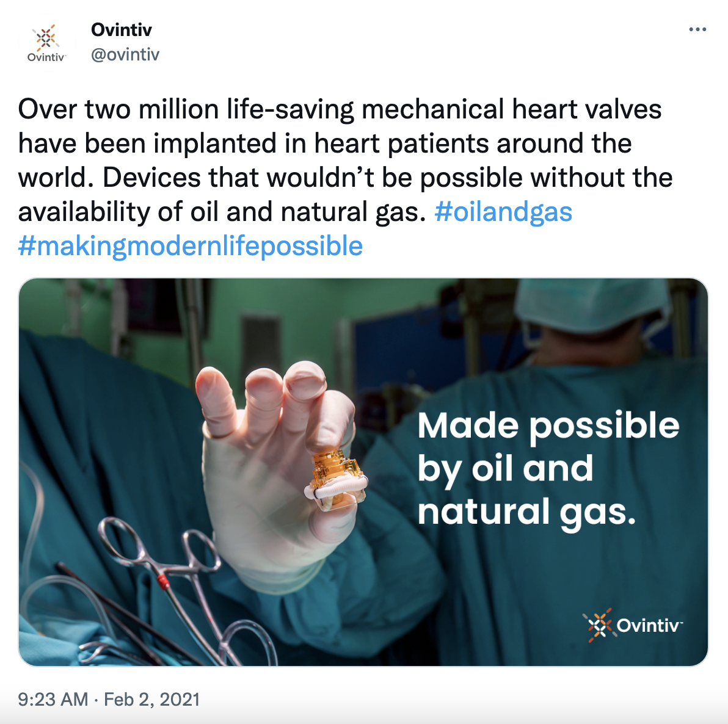The height and width of the screenshot is (724, 728).
Task: Click the 9:23 AM timestamp
Action: coord(53,699)
